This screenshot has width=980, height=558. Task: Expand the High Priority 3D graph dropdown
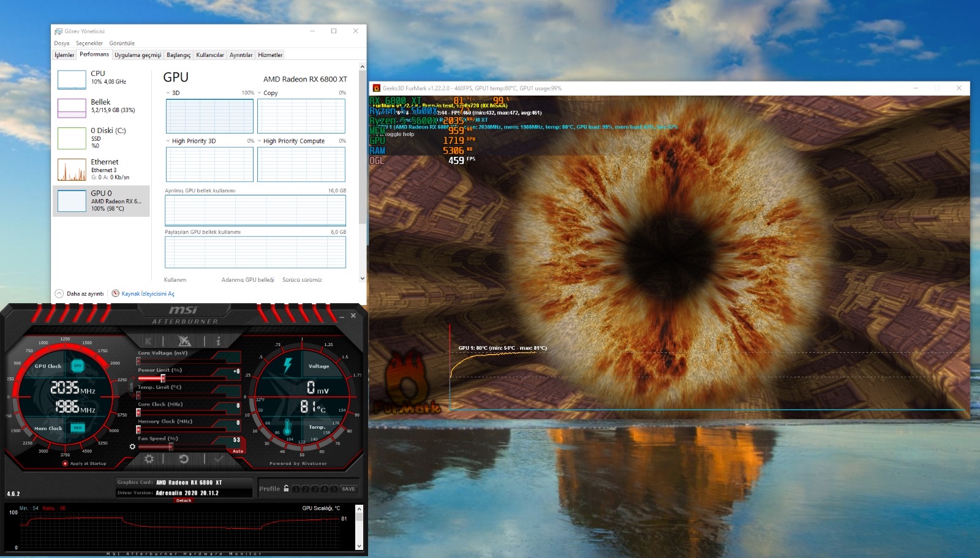pyautogui.click(x=168, y=141)
